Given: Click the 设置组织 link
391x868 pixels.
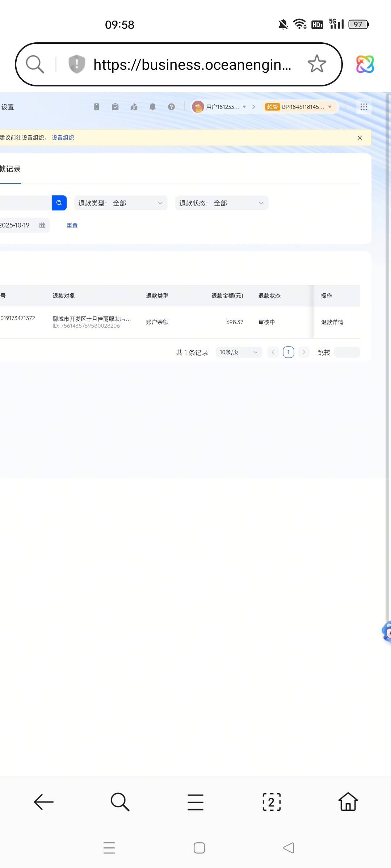Looking at the screenshot, I should click(x=63, y=138).
